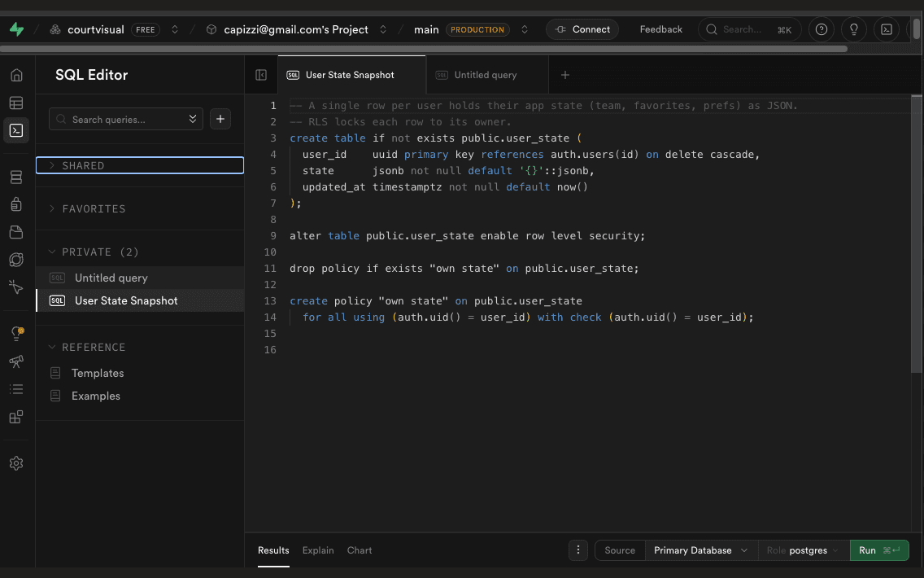Click the top bar Search box
The width and height of the screenshot is (924, 578).
click(x=749, y=29)
